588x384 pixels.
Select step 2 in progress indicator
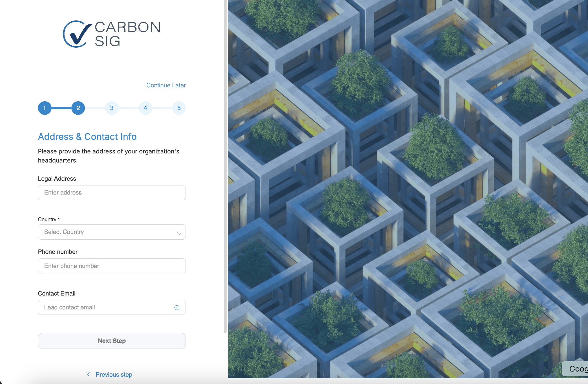point(78,108)
